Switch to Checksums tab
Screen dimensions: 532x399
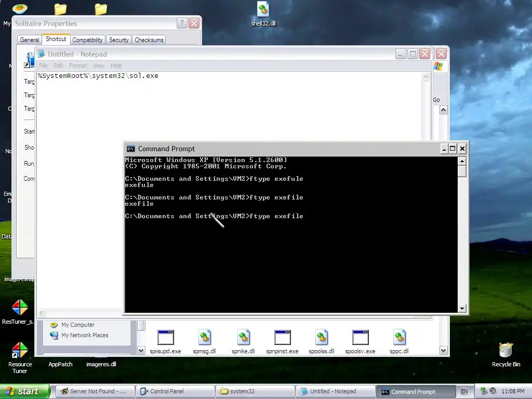coord(149,39)
